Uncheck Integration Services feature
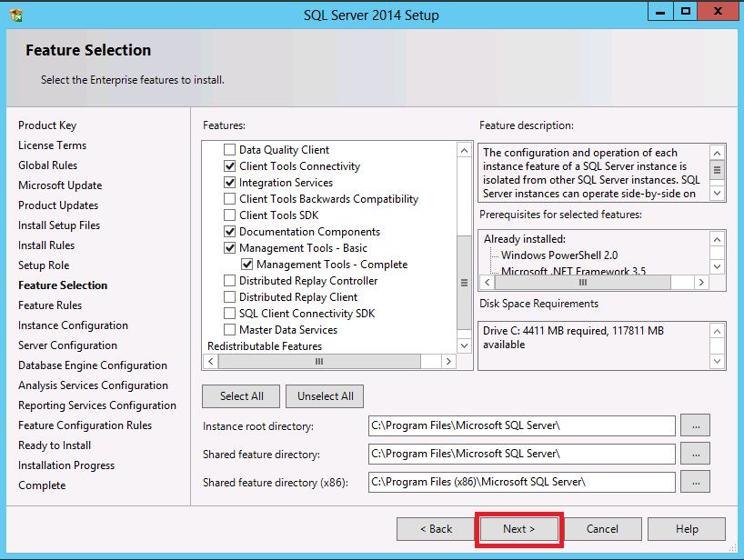744x560 pixels. click(x=229, y=183)
